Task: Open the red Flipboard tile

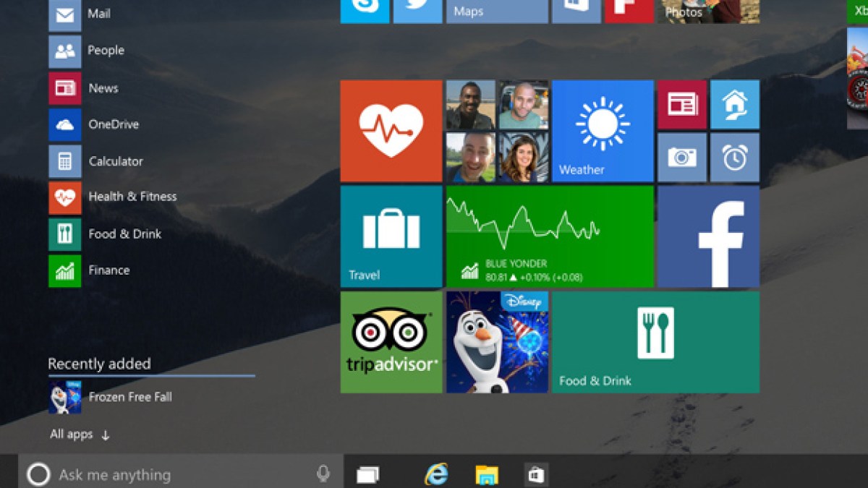Action: (x=629, y=12)
